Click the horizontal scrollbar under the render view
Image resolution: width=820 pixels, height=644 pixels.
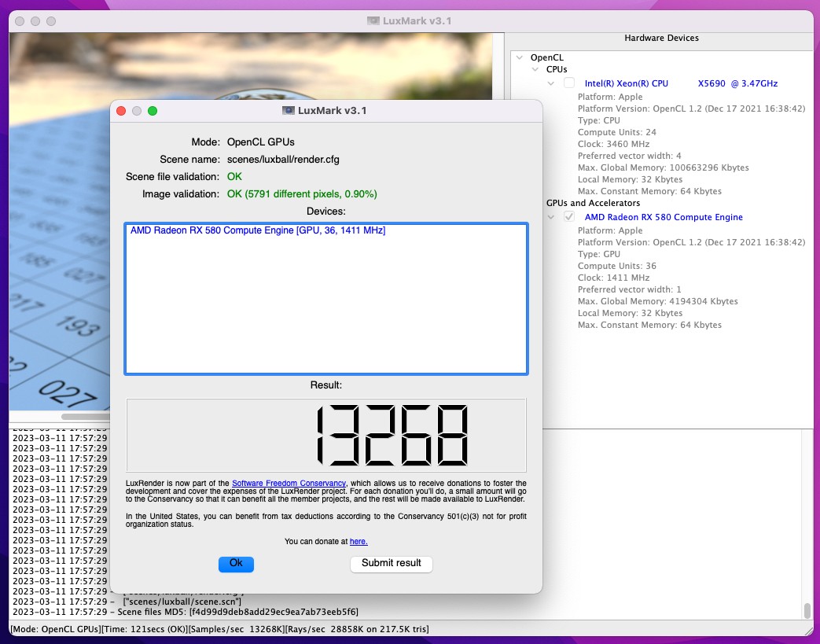point(85,417)
